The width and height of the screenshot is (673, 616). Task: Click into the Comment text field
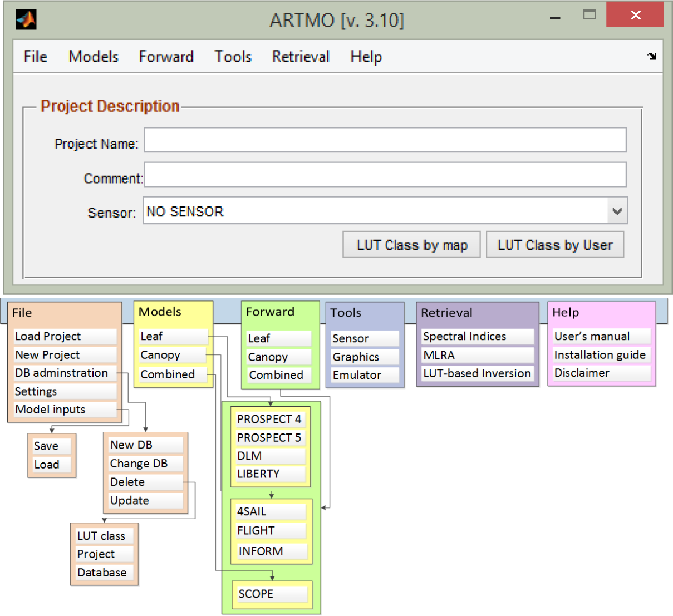[385, 175]
